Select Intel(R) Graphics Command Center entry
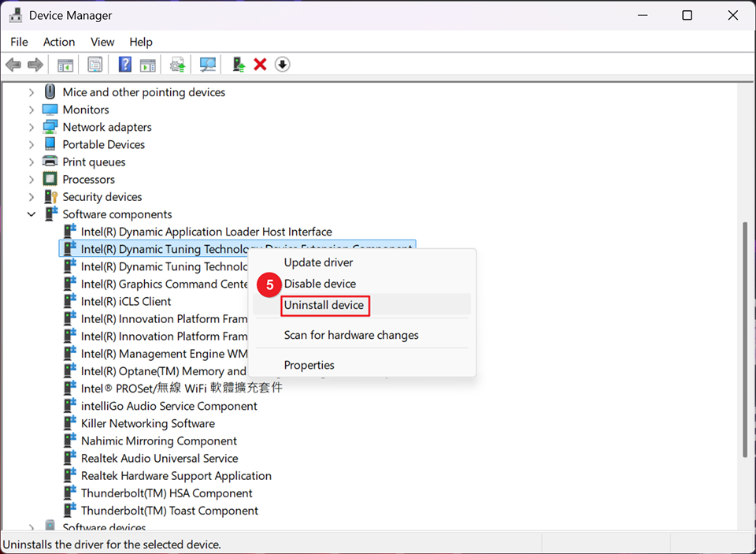 [164, 284]
